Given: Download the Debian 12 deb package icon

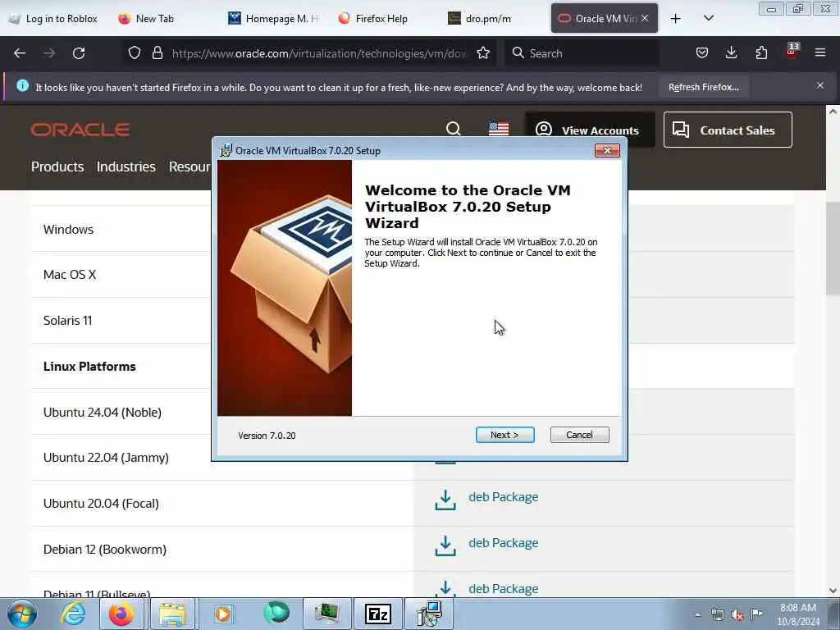Looking at the screenshot, I should [445, 545].
